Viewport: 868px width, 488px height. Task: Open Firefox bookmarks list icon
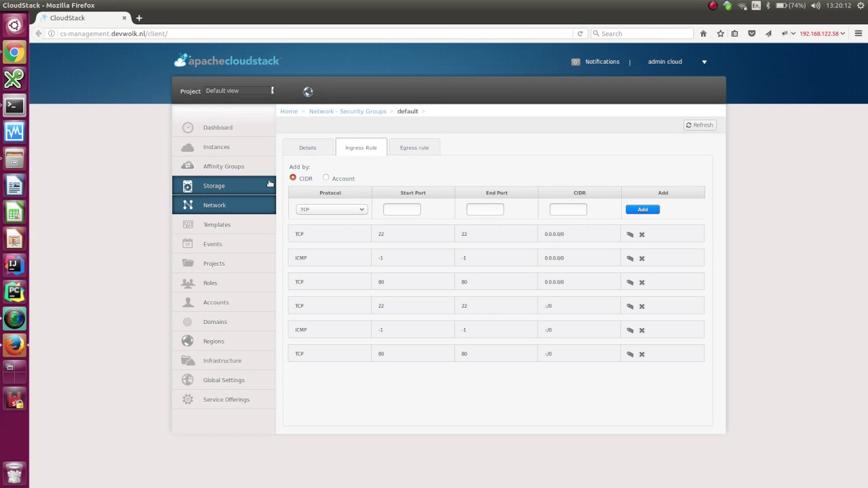734,33
